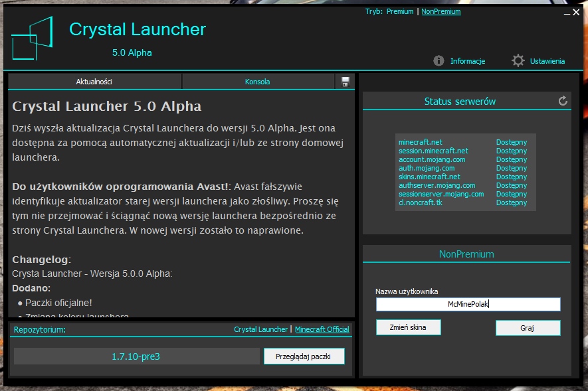588x391 pixels.
Task: Click the skins.minecraft.net server entry
Action: pos(429,177)
